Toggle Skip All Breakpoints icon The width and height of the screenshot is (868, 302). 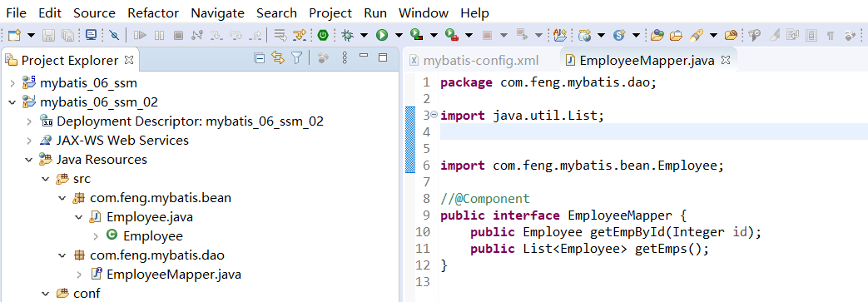click(x=115, y=36)
